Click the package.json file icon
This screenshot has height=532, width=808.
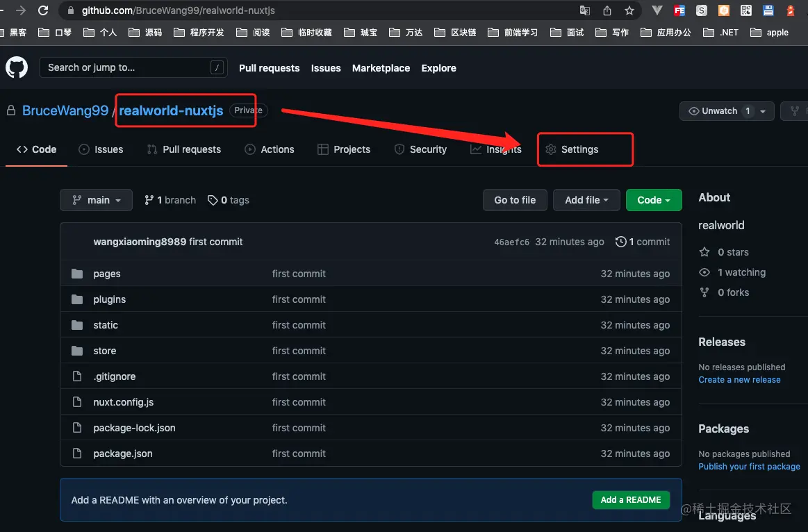[x=77, y=454]
